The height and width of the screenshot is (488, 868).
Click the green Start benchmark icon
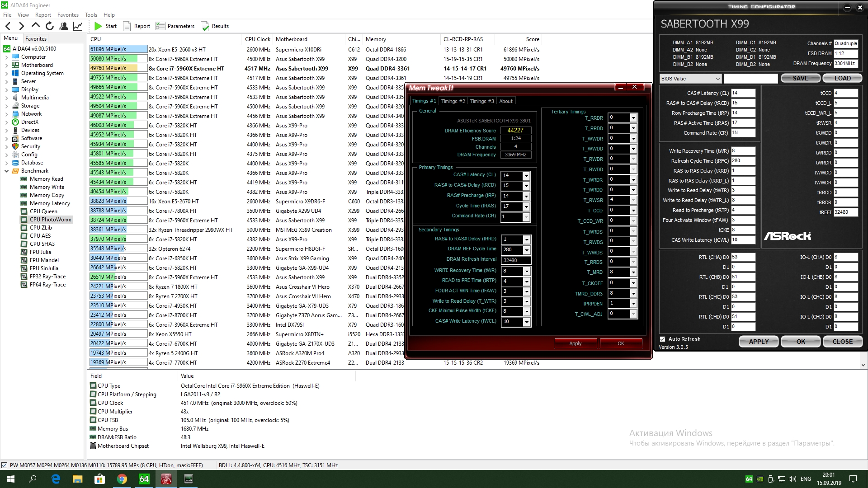click(98, 26)
